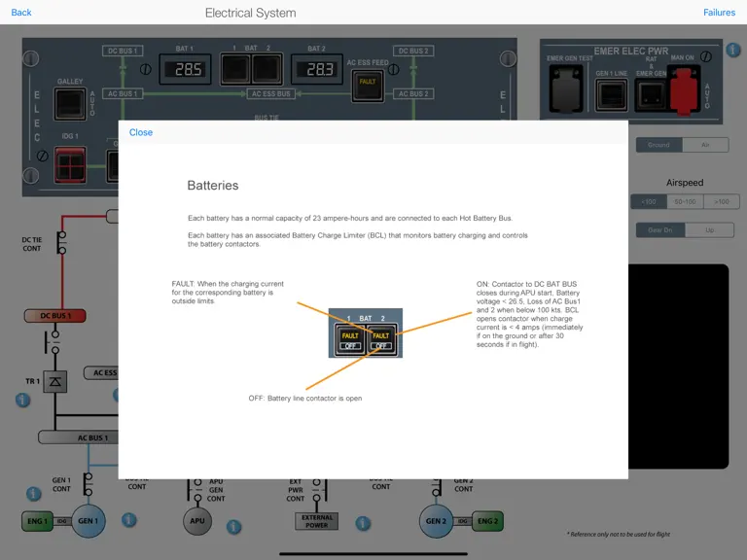Open info icon next to TR 1

(23, 400)
